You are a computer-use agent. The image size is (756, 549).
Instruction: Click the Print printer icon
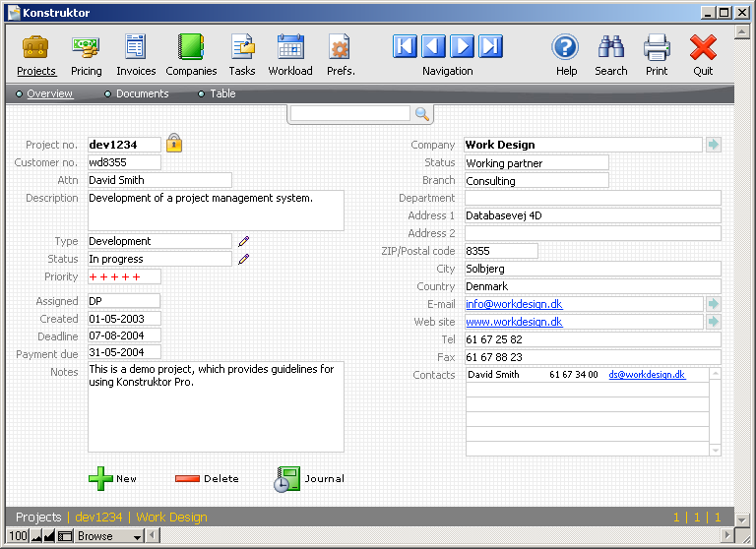click(x=657, y=47)
